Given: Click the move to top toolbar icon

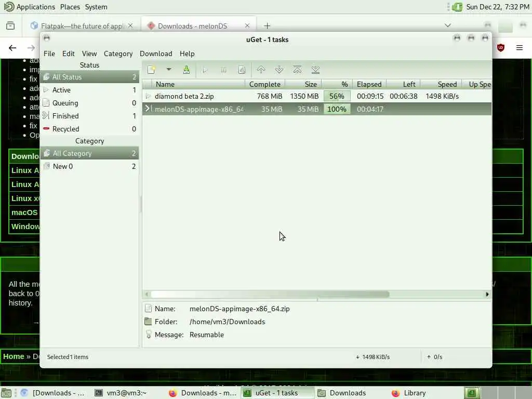Looking at the screenshot, I should [x=297, y=70].
